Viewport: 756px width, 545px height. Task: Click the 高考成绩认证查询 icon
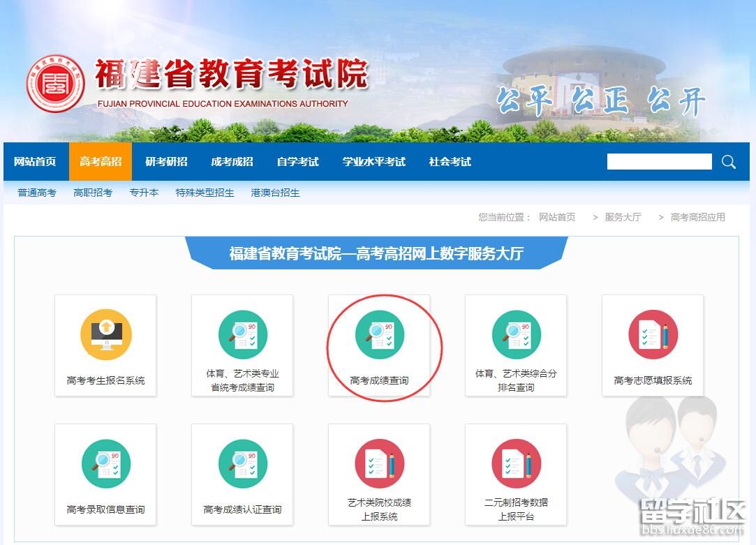pos(242,465)
